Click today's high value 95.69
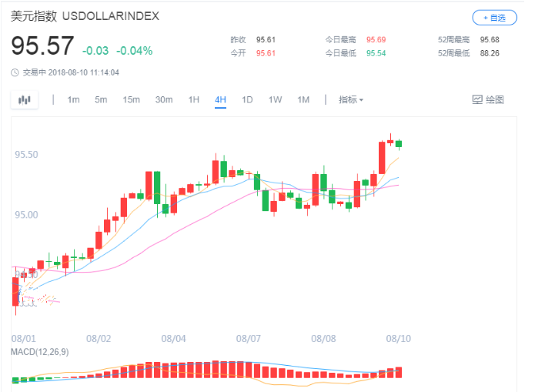Image resolution: width=545 pixels, height=392 pixels. tap(376, 39)
